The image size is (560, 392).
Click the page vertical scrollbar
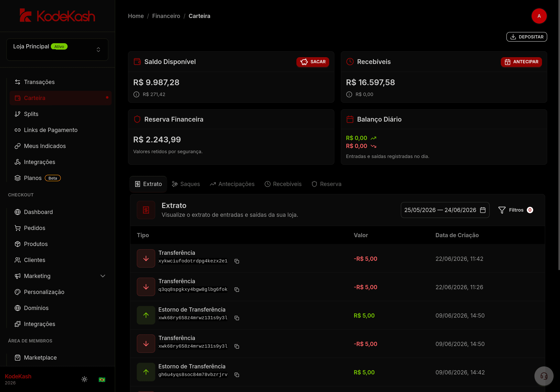click(559, 135)
